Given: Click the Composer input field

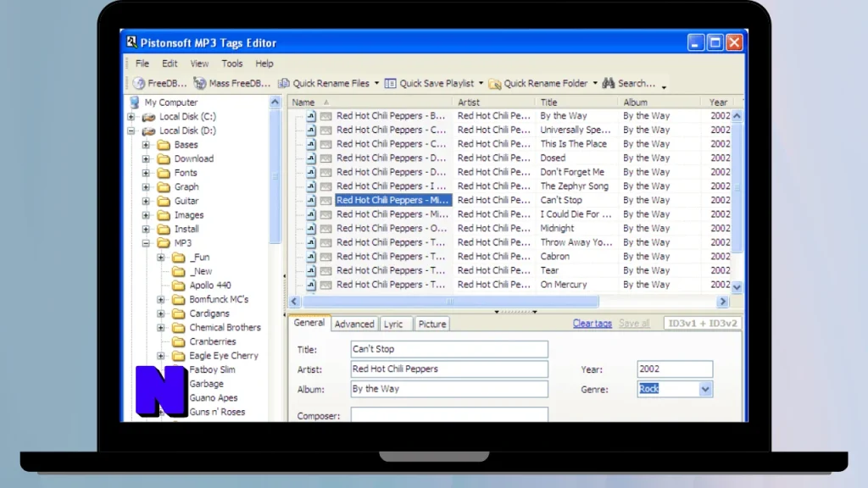Looking at the screenshot, I should tap(449, 415).
